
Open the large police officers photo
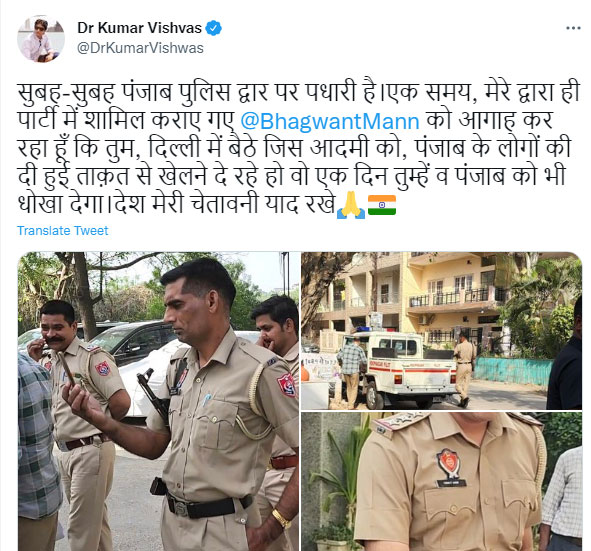coord(158,401)
